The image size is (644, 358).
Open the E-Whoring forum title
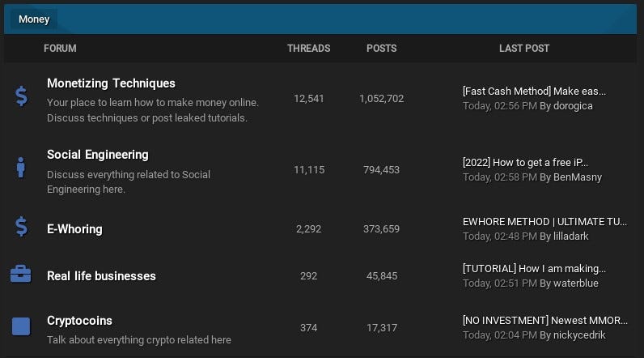click(74, 229)
